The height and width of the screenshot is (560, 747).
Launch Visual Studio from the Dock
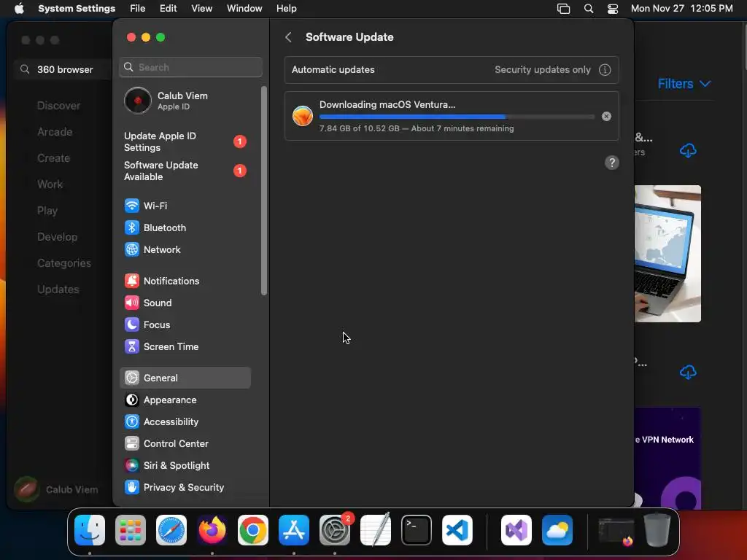tap(516, 530)
